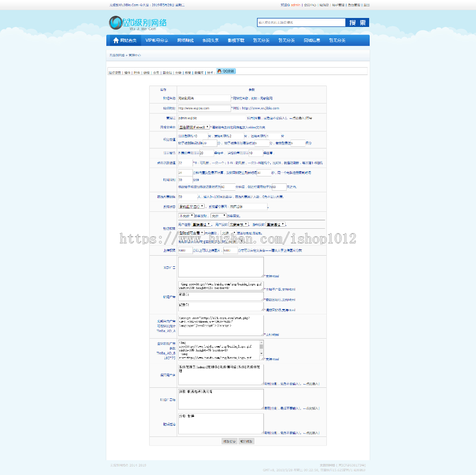Image resolution: width=476 pixels, height=475 pixels.
Task: Click the online list limit field showing 50
Action: 188,197
